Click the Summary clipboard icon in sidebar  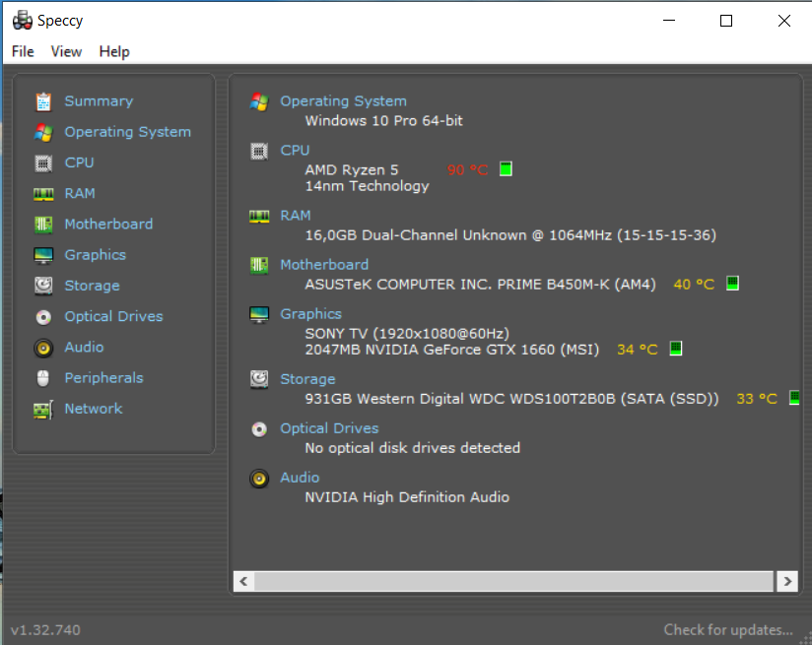(43, 101)
